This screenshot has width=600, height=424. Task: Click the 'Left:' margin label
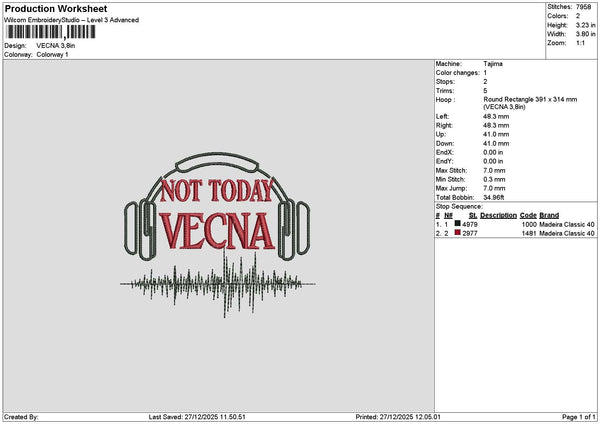(442, 116)
